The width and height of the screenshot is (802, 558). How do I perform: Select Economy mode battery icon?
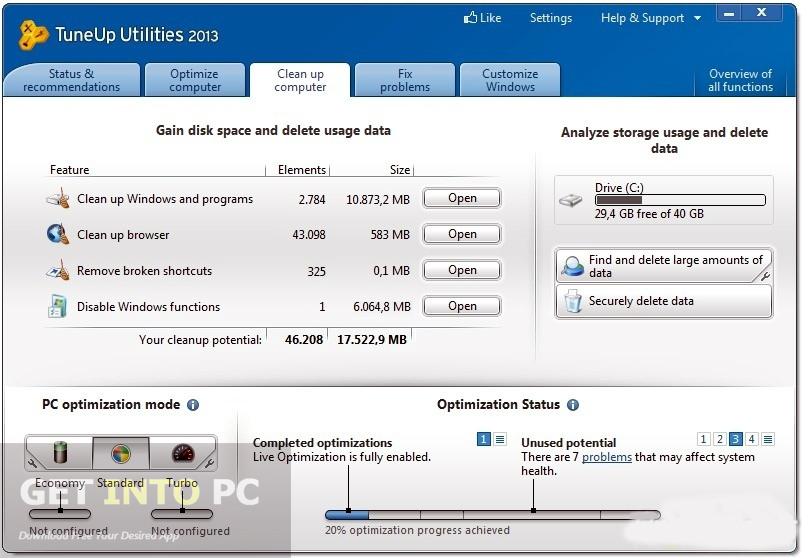coord(60,453)
